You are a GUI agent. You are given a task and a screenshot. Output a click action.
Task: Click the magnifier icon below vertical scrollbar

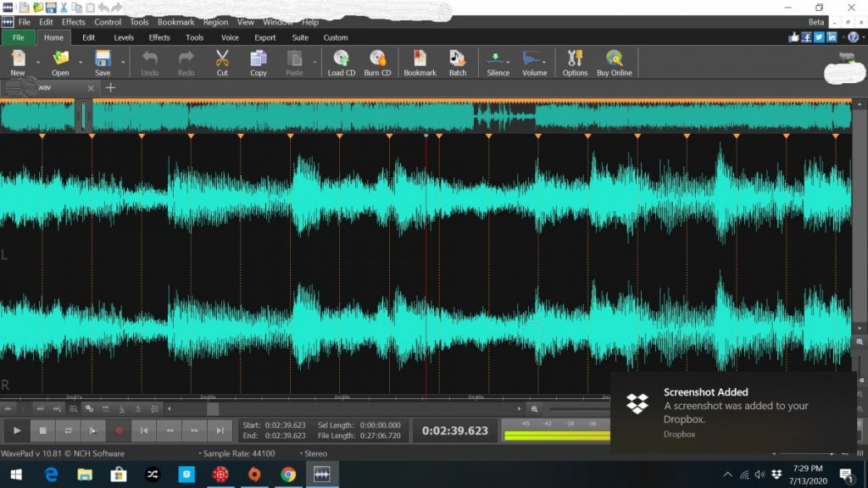tap(860, 342)
